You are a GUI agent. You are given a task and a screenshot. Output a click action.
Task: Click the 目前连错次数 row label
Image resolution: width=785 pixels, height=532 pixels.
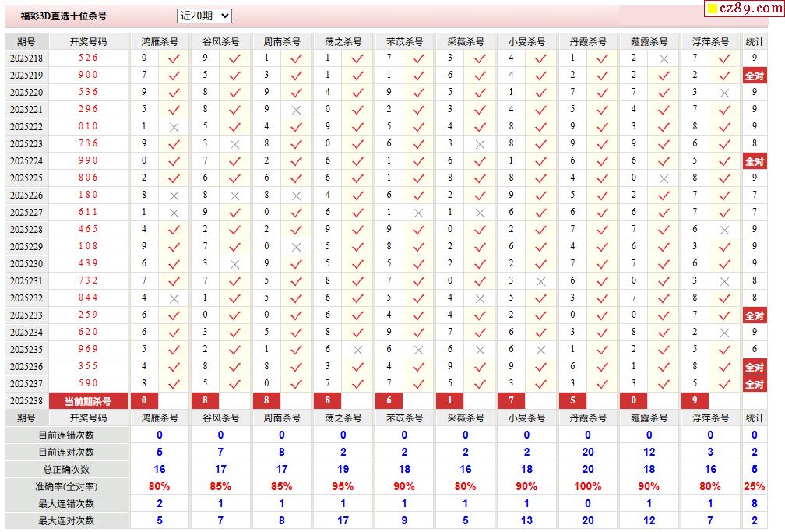tap(67, 435)
